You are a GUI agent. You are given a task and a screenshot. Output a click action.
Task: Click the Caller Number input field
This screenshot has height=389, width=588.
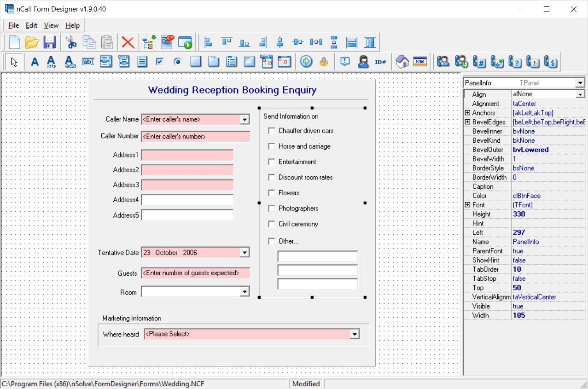coord(196,137)
